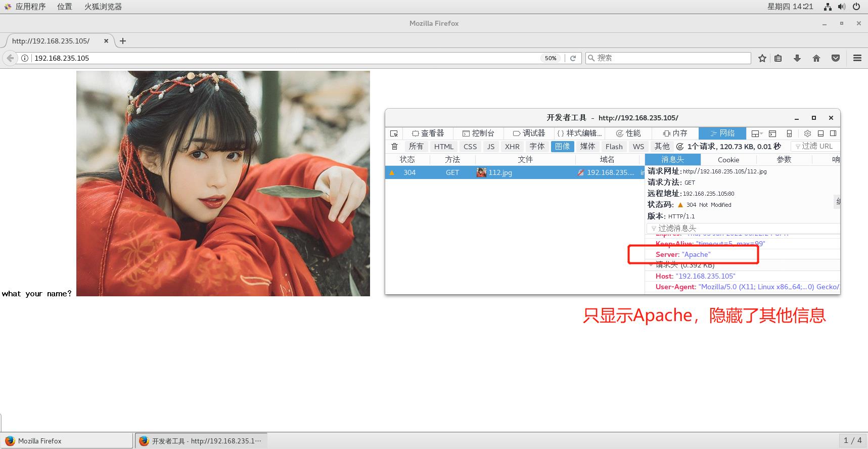
Task: Open the volume control in top panel
Action: [x=842, y=7]
